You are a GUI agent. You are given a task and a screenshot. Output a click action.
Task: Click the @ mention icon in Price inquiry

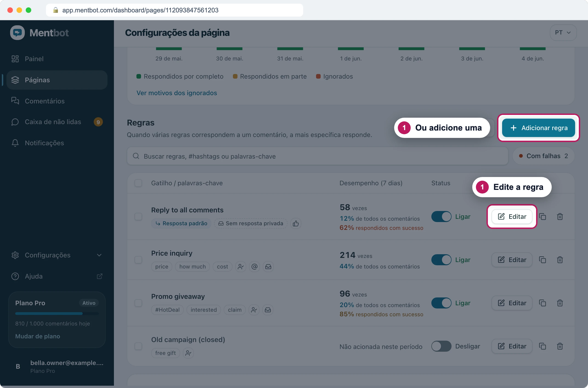[254, 266]
